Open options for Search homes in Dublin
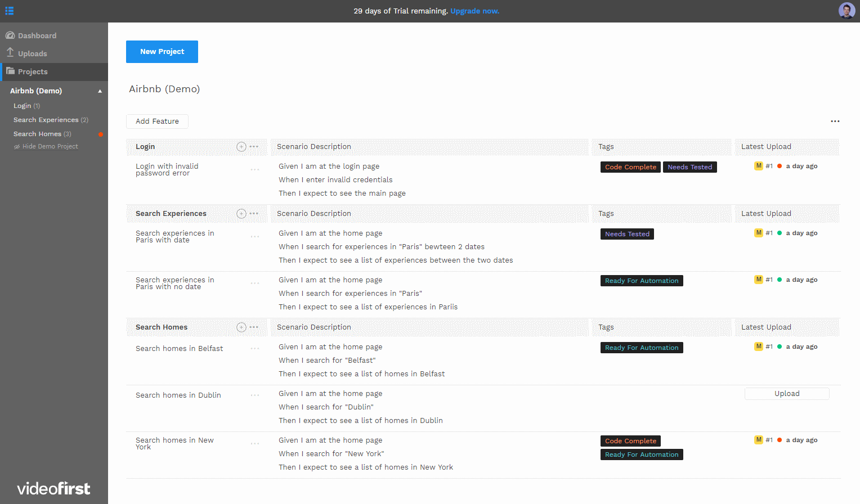860x504 pixels. pos(255,395)
